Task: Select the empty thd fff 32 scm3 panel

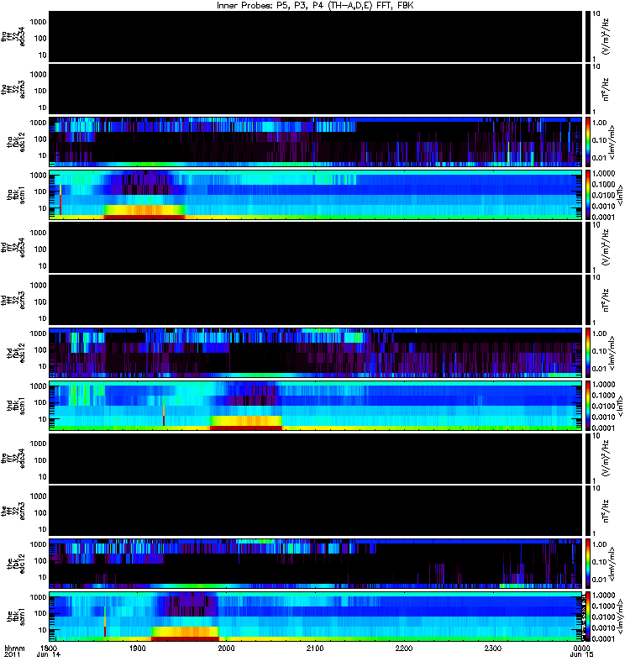Action: (316, 300)
